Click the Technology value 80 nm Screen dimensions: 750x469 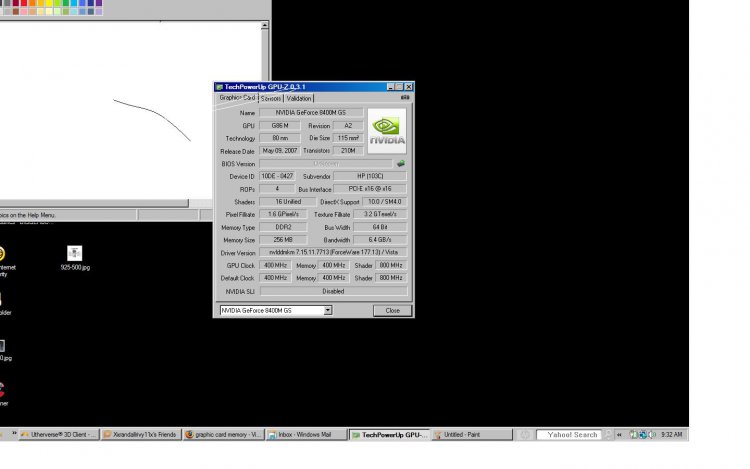pyautogui.click(x=280, y=138)
